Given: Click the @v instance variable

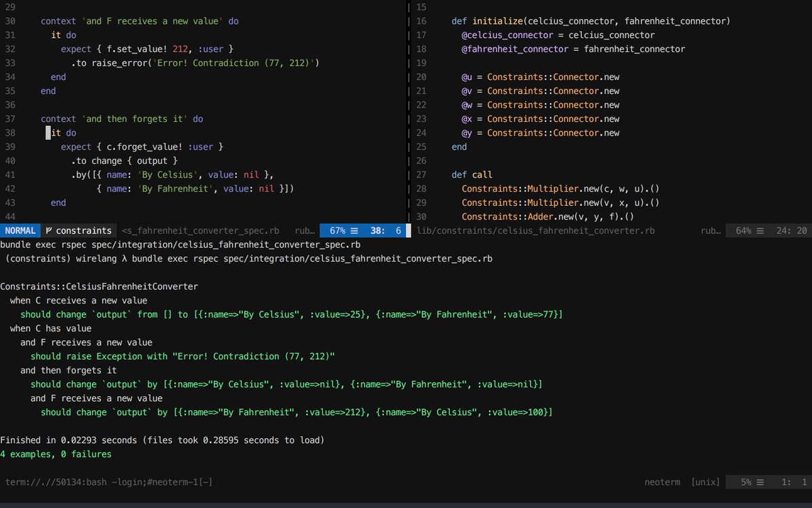Looking at the screenshot, I should point(467,91).
